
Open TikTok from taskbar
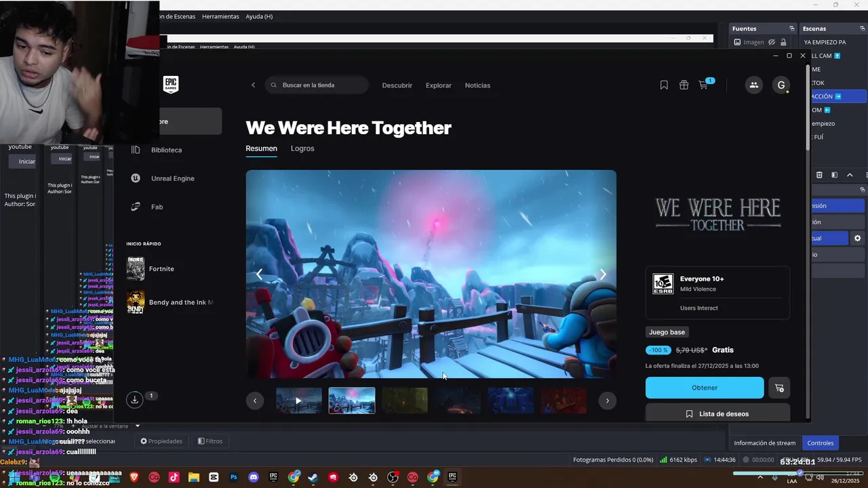pos(174,477)
